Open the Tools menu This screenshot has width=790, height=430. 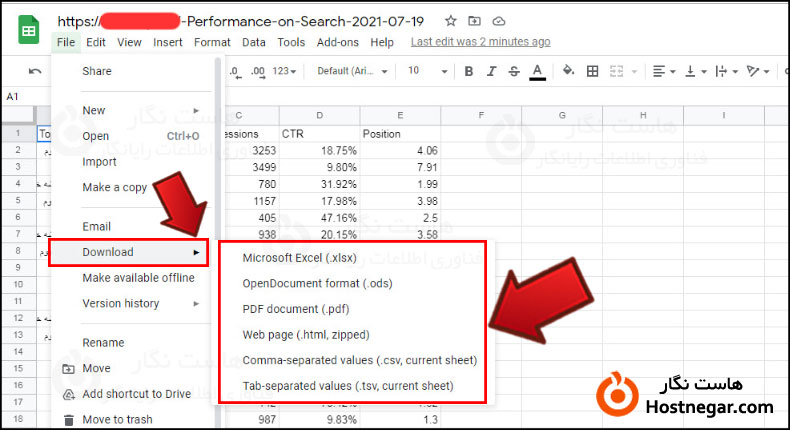[291, 42]
